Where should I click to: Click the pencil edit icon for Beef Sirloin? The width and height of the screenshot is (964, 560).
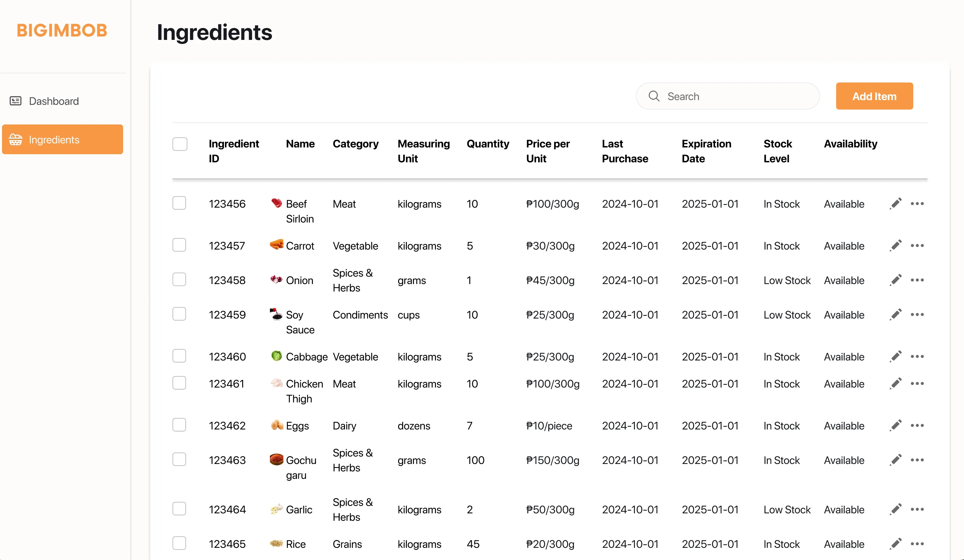tap(896, 204)
